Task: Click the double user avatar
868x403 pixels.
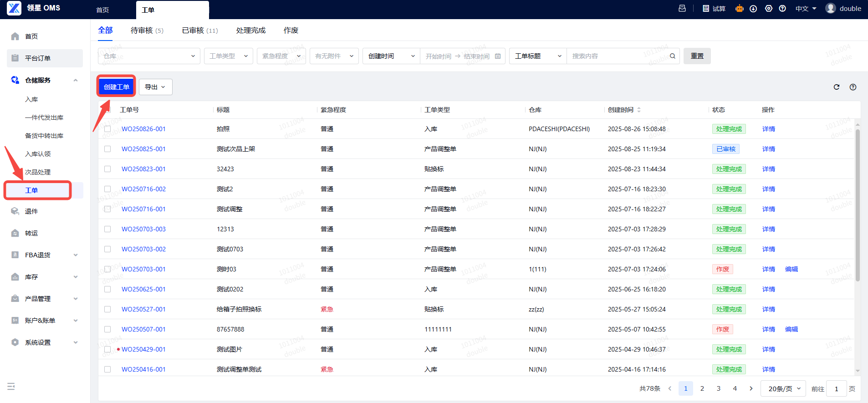Action: [831, 9]
